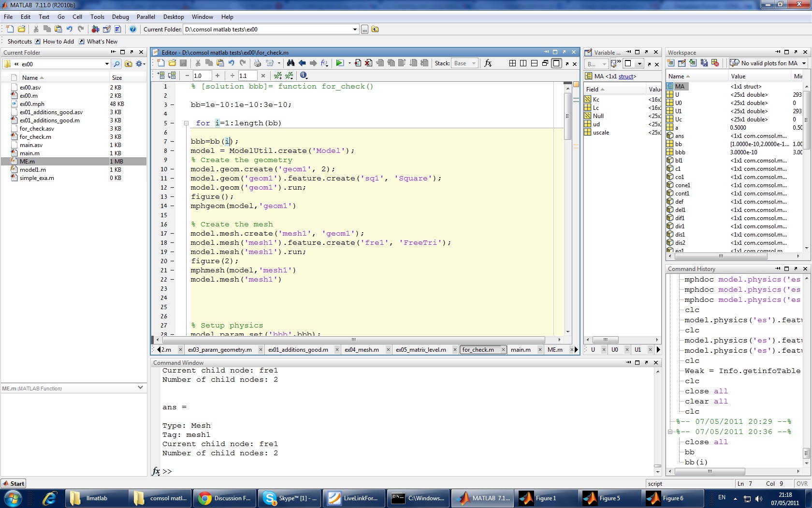
Task: Open the Profiler from the main toolbar
Action: (117, 29)
